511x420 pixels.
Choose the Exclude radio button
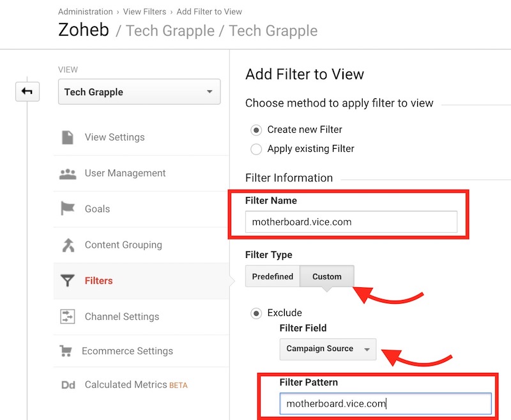(x=256, y=313)
